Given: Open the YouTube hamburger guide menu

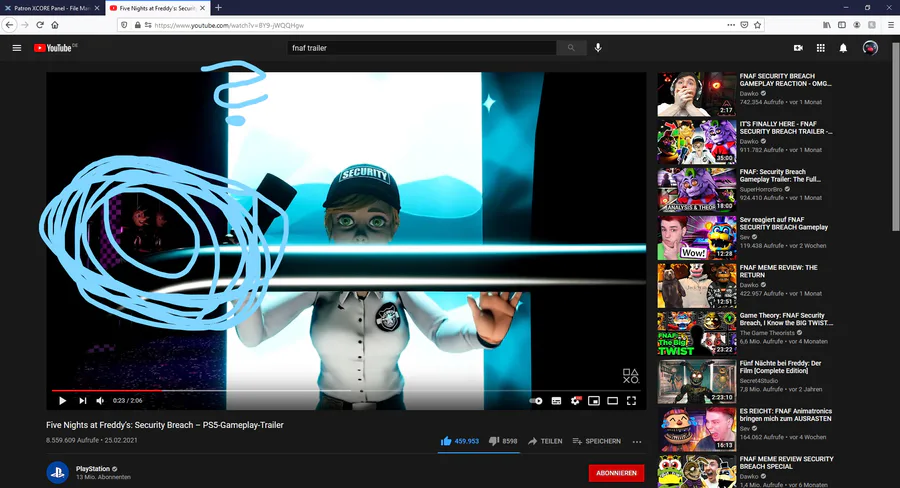Looking at the screenshot, I should [x=17, y=48].
